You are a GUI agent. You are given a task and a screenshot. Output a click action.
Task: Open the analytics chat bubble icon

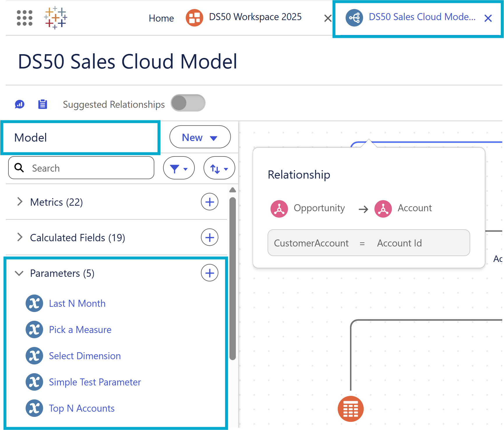20,104
